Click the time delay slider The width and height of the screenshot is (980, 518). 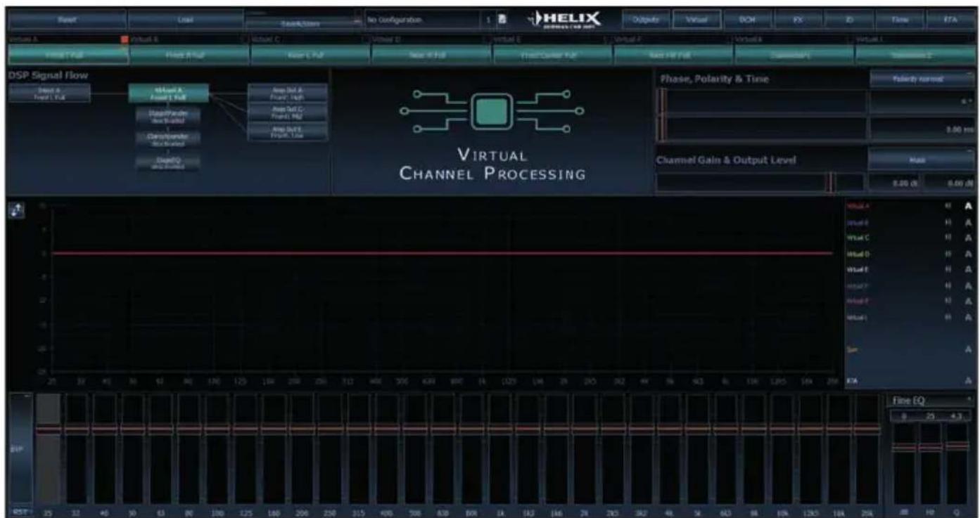[x=761, y=129]
